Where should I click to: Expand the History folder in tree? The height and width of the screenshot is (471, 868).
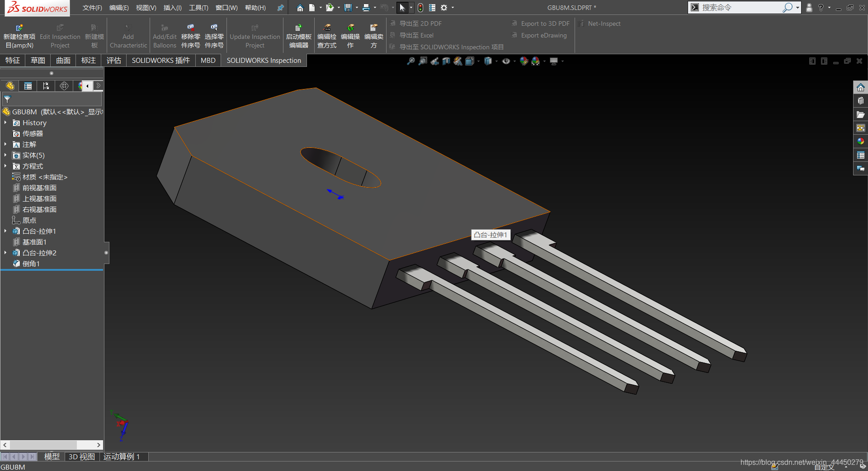click(x=5, y=122)
